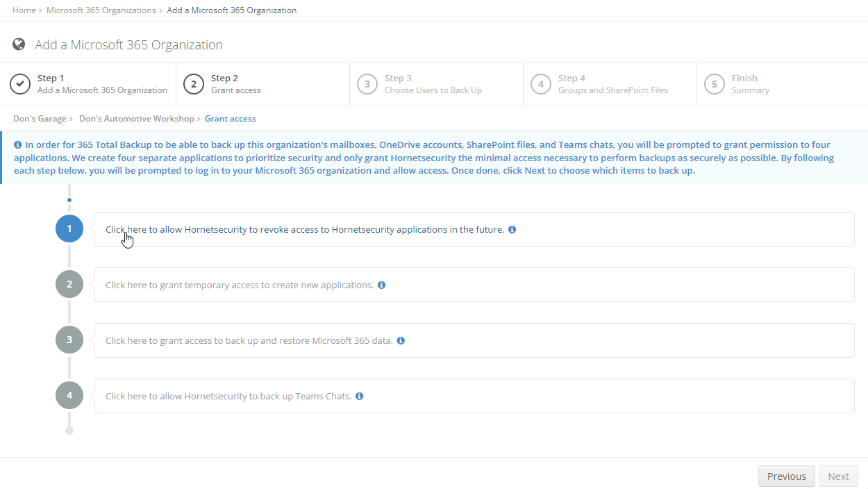Select Step 4 Groups and SharePoint Files tab
Image resolution: width=868 pixels, height=489 pixels.
coord(610,84)
